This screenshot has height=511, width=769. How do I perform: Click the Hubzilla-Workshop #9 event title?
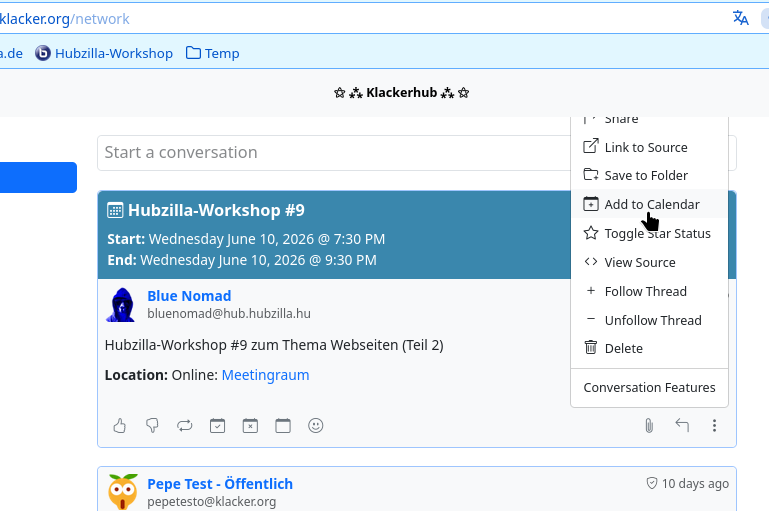[x=216, y=210]
